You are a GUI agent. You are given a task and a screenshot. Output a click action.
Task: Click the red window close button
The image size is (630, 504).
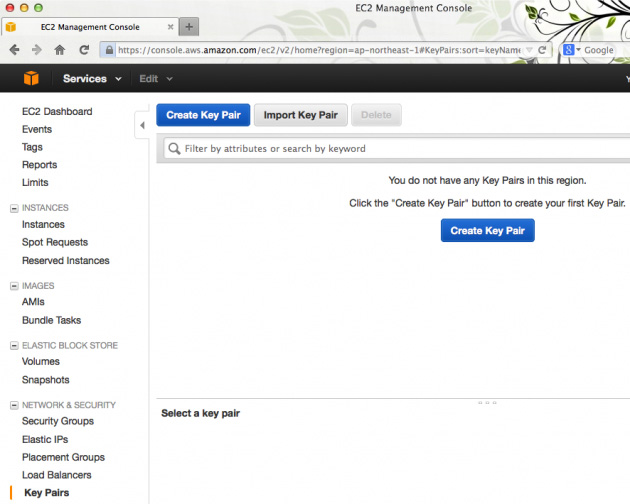point(10,8)
